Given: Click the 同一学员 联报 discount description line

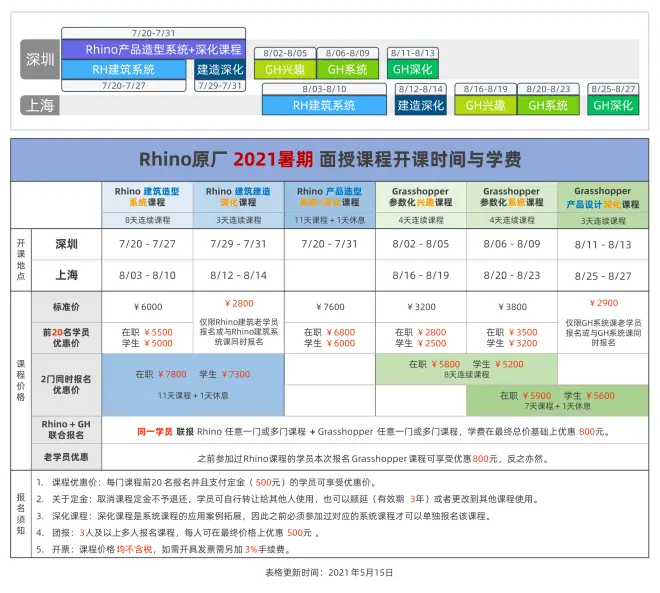Looking at the screenshot, I should click(x=373, y=431).
